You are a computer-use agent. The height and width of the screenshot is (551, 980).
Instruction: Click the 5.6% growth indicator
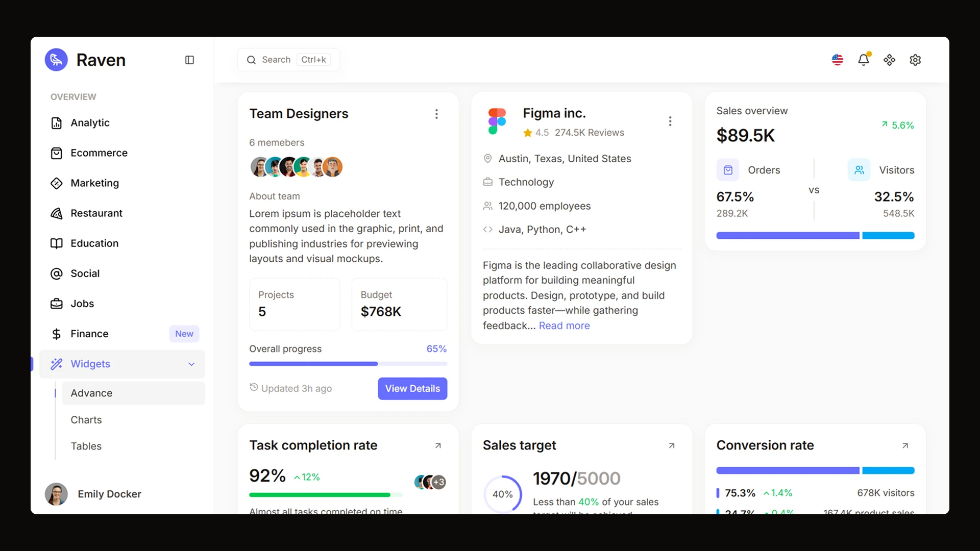(897, 126)
